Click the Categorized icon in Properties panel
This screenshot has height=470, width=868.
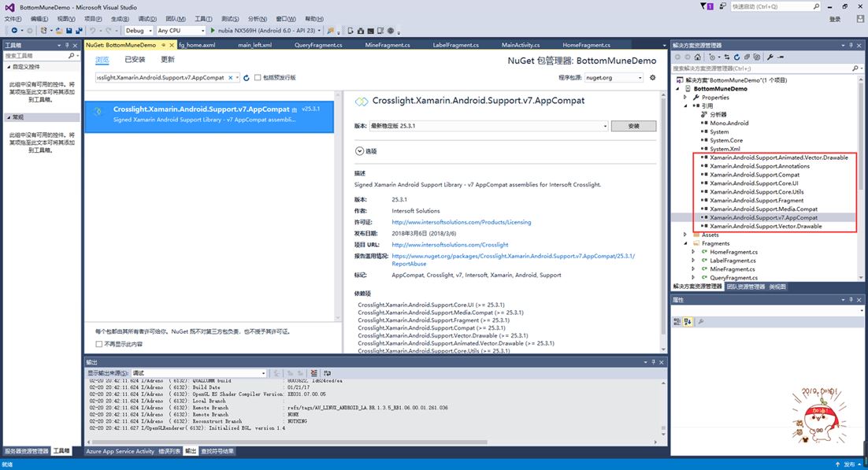click(677, 322)
